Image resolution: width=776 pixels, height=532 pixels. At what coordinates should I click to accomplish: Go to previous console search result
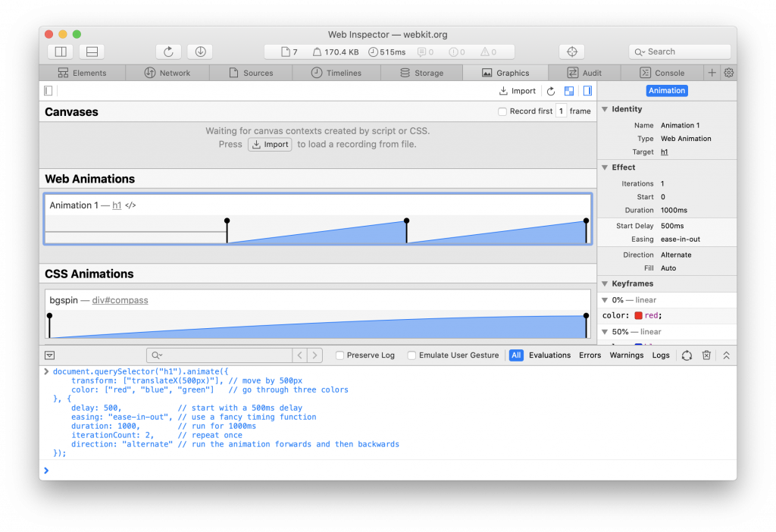(x=300, y=355)
